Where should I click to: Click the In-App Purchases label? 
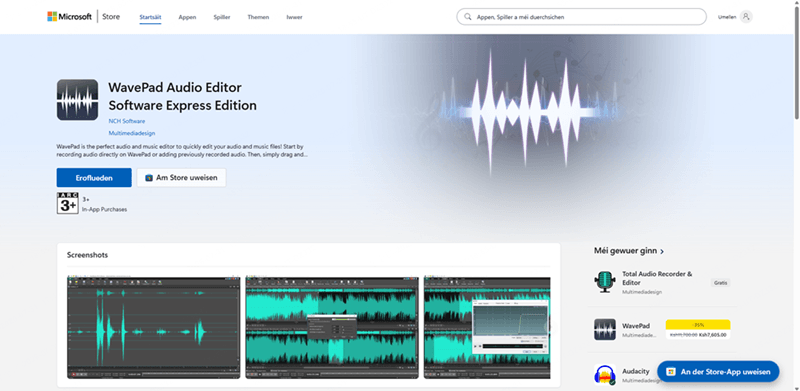pos(105,209)
